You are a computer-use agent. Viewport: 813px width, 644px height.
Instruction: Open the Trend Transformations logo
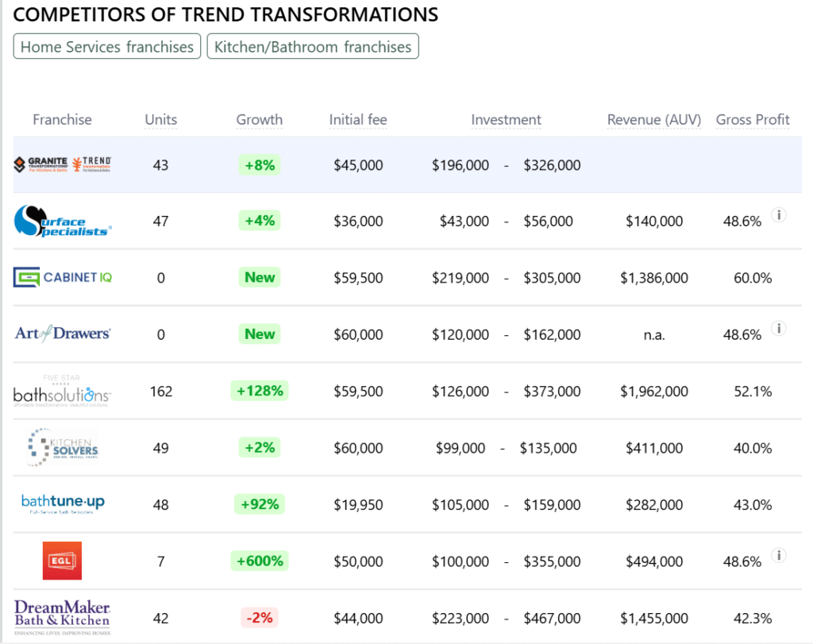(x=92, y=164)
